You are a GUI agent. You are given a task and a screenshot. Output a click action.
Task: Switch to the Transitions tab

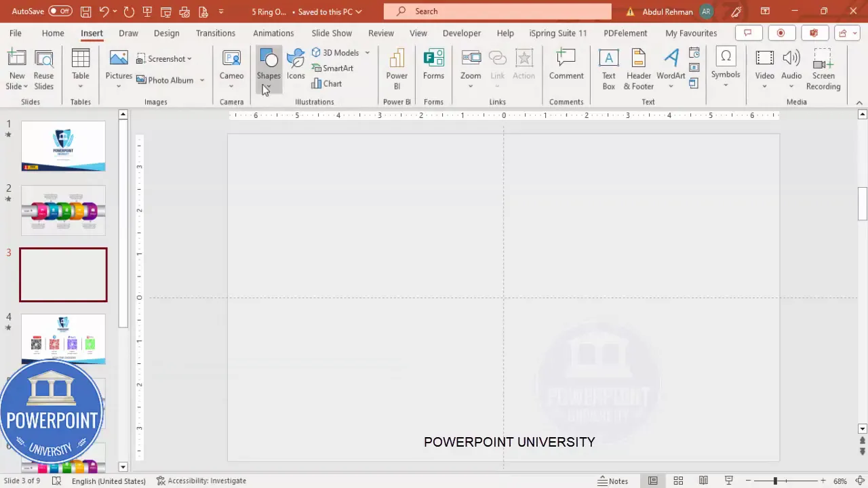coord(215,33)
